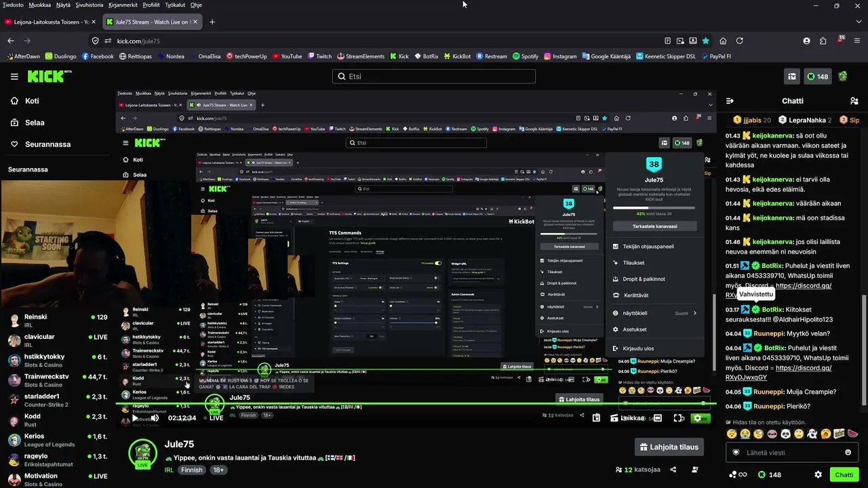Toggle fullscreen on the stream player
Image resolution: width=868 pixels, height=488 pixels.
[x=678, y=418]
